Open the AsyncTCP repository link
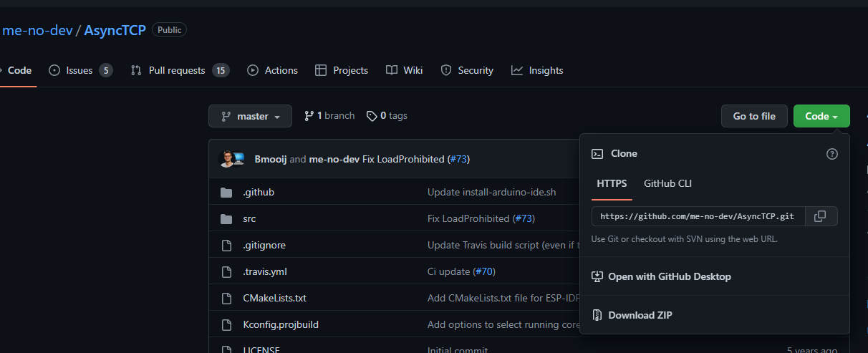 (x=115, y=30)
